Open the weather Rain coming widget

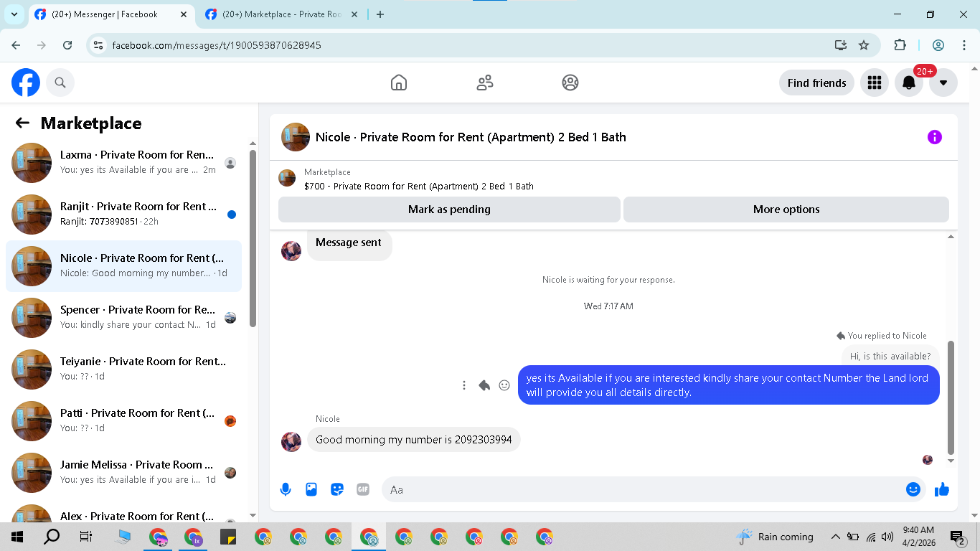pos(776,537)
